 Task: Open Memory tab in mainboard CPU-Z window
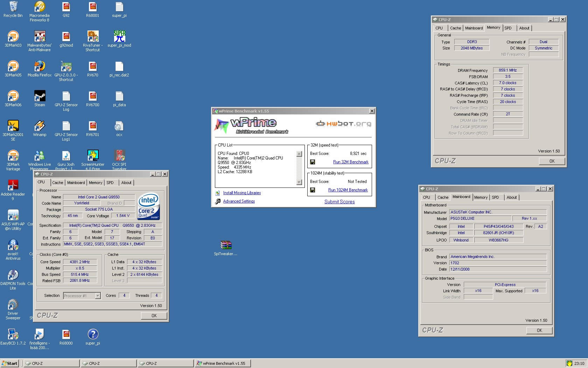point(481,197)
